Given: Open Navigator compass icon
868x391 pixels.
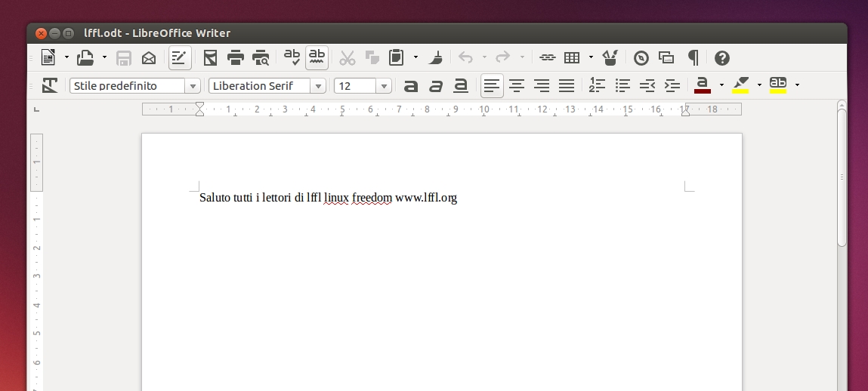Looking at the screenshot, I should pos(641,57).
